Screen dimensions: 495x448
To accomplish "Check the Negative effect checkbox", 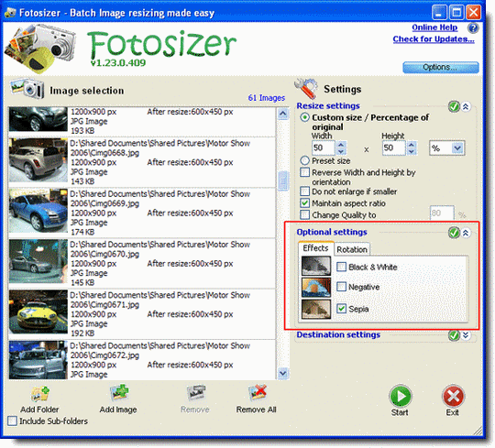I will (x=341, y=287).
